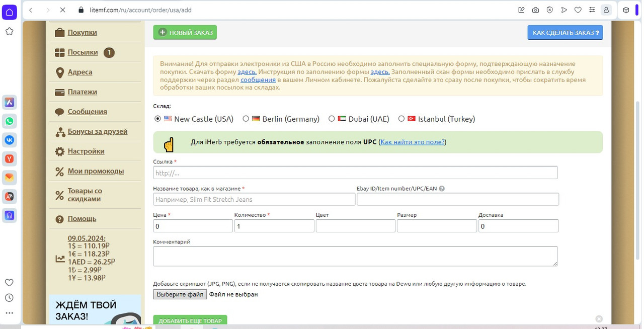Focus the Ebay ID/UPC/EAN input field
This screenshot has height=329, width=644.
click(x=458, y=199)
